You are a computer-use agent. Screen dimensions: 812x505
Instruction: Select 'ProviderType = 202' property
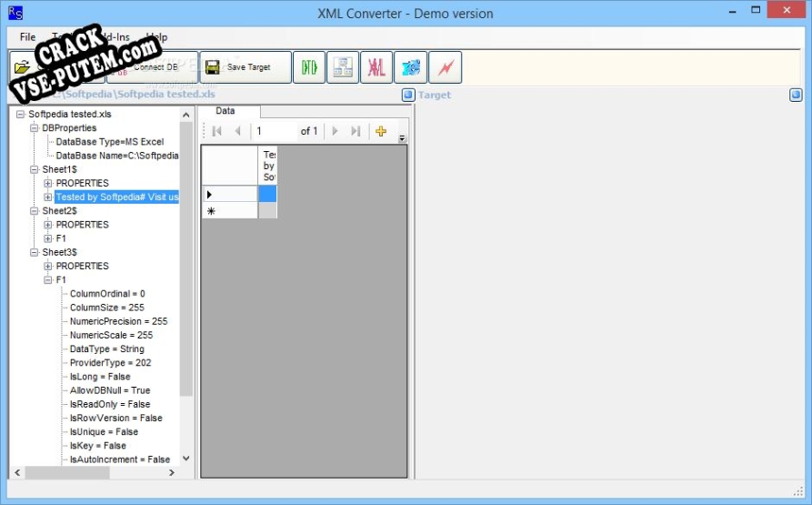click(110, 362)
